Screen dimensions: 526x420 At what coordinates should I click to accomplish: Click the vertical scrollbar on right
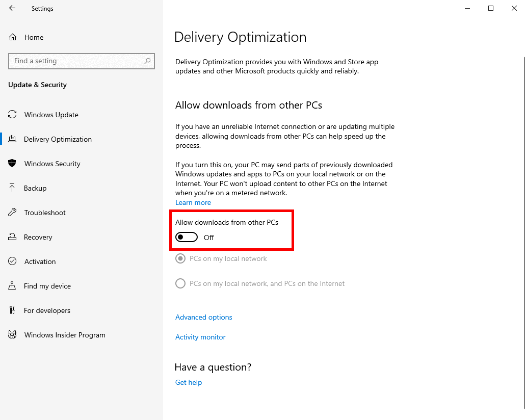(x=524, y=233)
